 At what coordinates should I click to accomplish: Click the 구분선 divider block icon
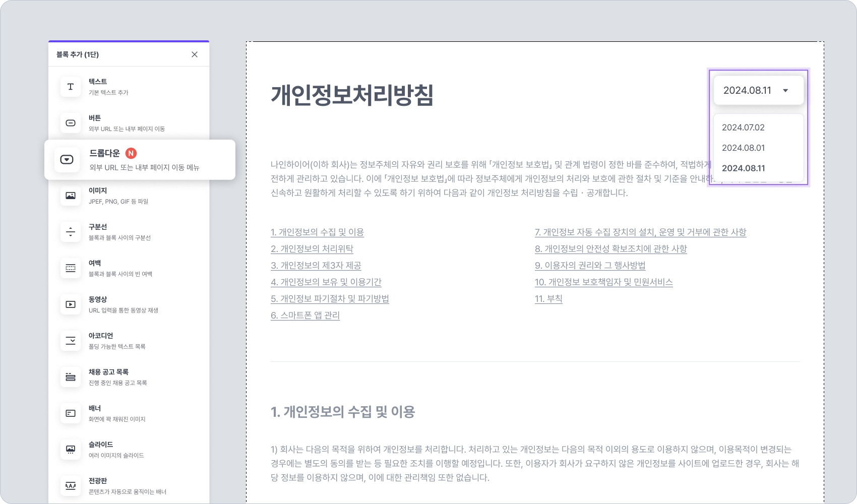point(71,232)
